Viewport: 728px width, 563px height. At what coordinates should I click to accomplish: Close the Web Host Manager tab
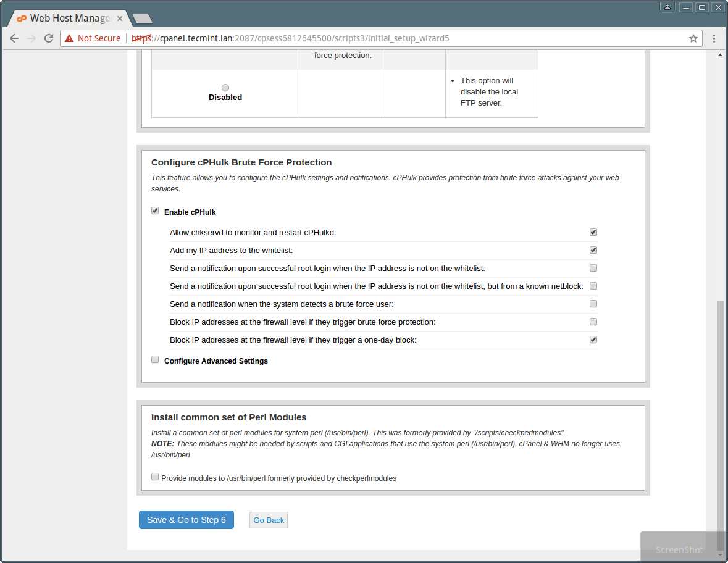click(120, 19)
